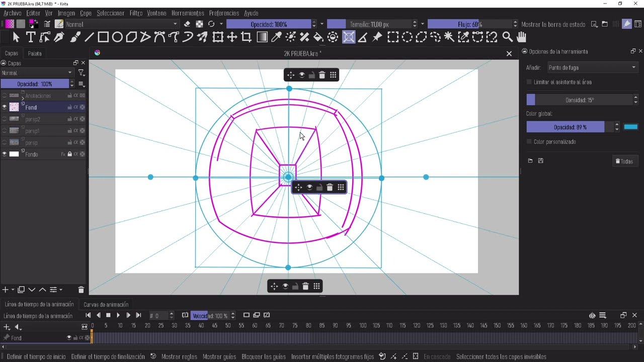644x362 pixels.
Task: Hide the Fondo layer
Action: coord(5,154)
